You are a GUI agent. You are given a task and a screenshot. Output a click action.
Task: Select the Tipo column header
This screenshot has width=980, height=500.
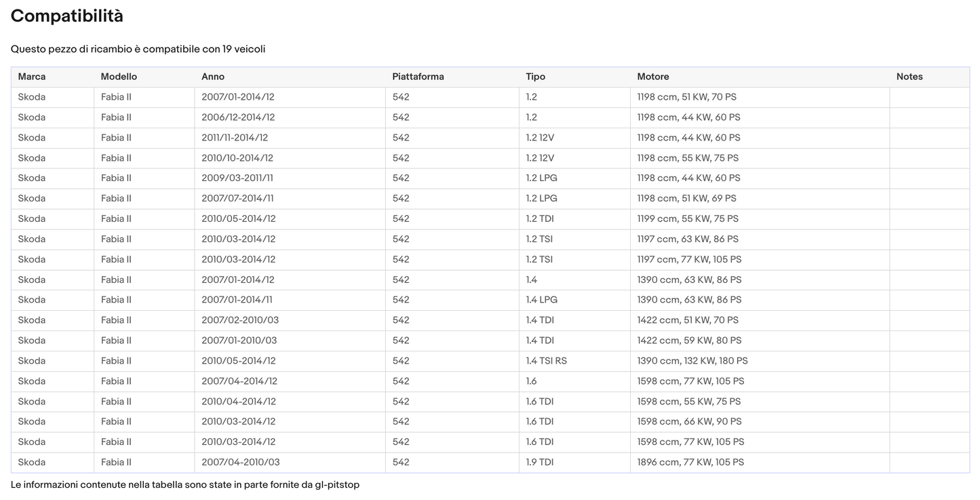(535, 77)
